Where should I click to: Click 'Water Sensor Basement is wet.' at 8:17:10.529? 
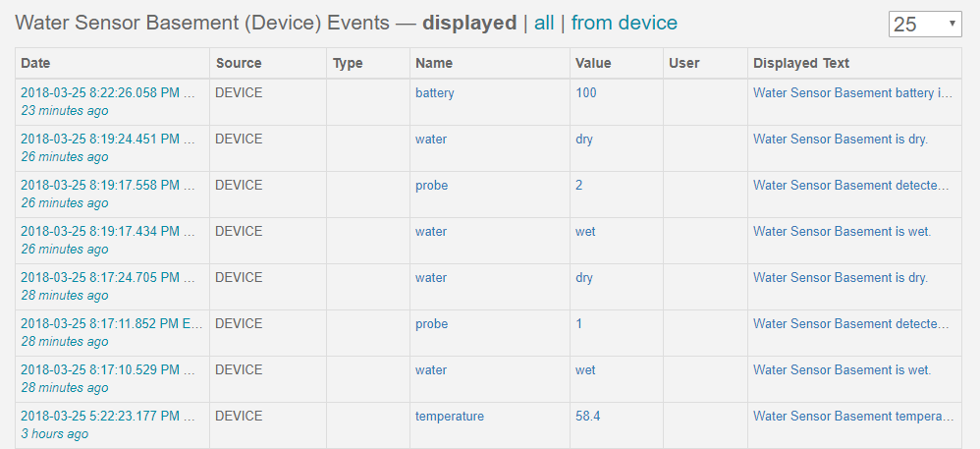coord(842,370)
